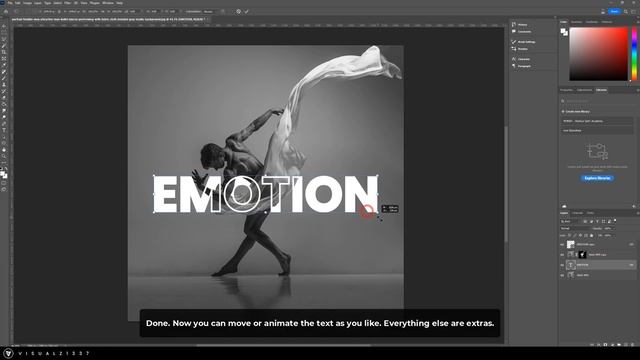
Task: Filter layers by smart objects icon
Action: coord(609,222)
